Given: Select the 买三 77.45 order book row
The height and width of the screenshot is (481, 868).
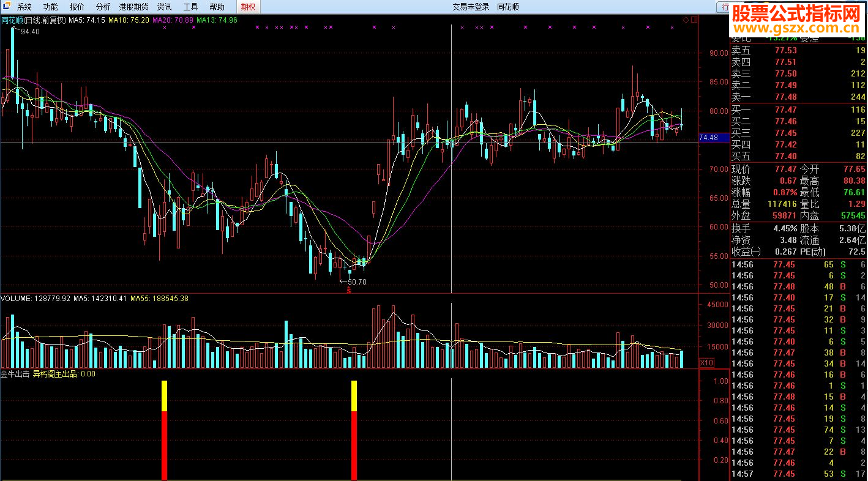Looking at the screenshot, I should point(799,133).
